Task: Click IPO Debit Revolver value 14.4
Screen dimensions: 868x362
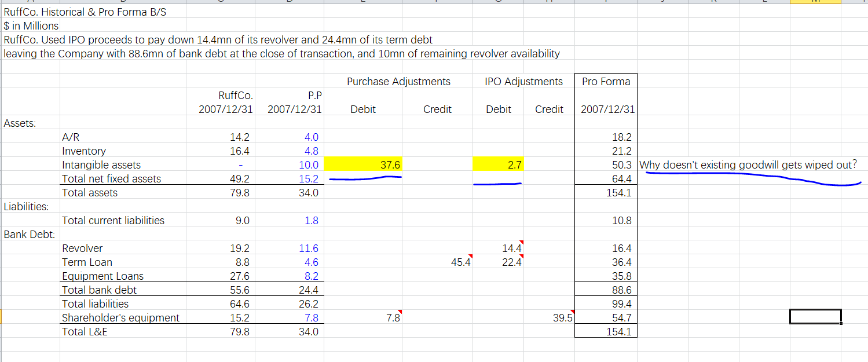Action: pos(512,248)
